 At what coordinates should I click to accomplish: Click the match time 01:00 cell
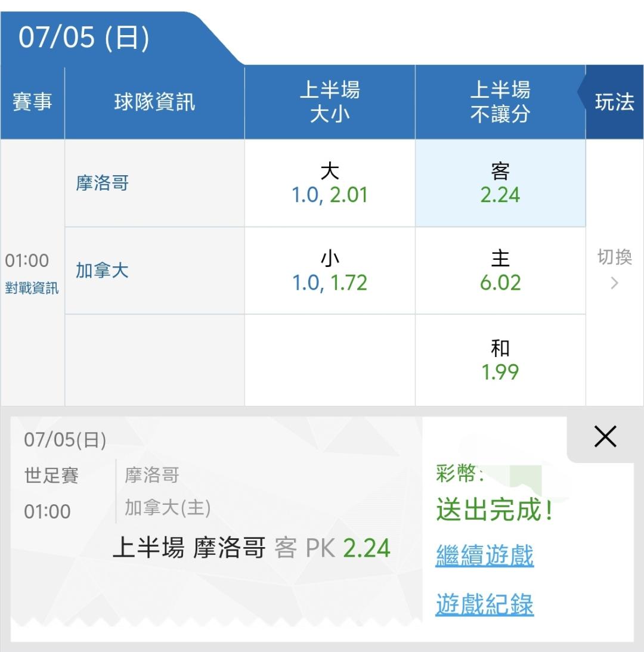(27, 260)
